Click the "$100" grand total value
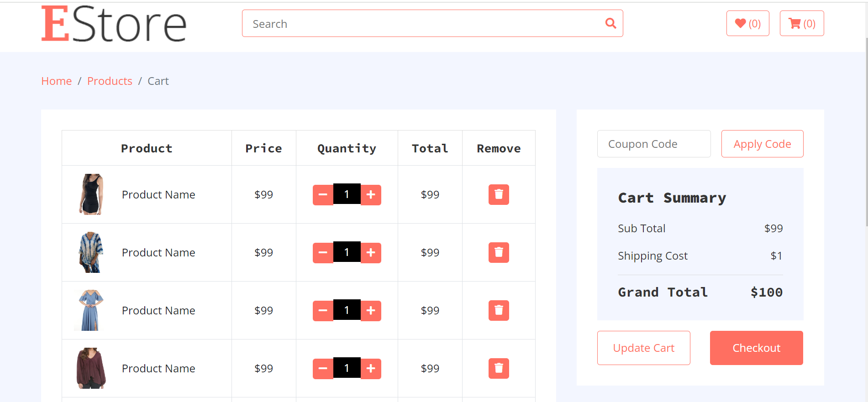The width and height of the screenshot is (868, 402). 767,292
